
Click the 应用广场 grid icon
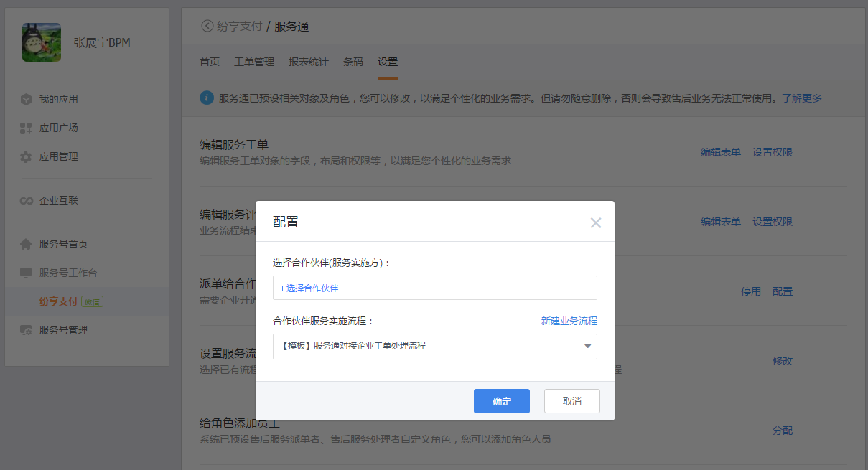pos(26,128)
